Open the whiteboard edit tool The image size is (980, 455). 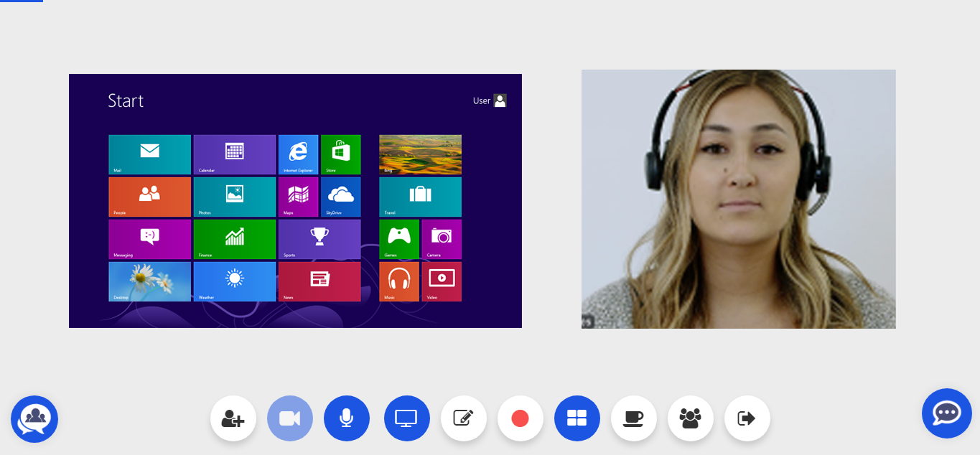coord(464,418)
